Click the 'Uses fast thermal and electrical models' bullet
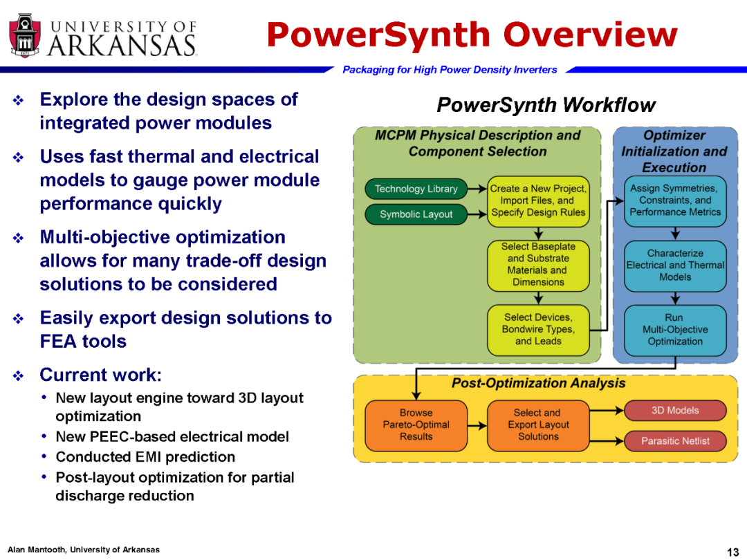The height and width of the screenshot is (560, 747). 180,180
